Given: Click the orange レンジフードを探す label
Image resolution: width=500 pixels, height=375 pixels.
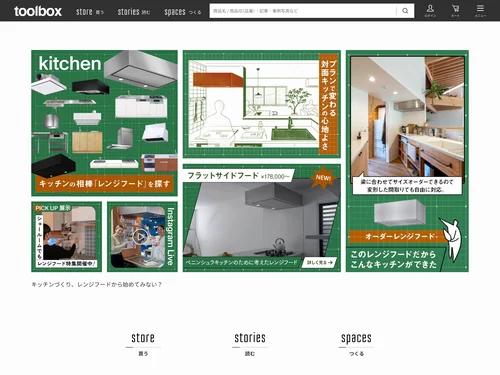Looking at the screenshot, I should (x=105, y=184).
